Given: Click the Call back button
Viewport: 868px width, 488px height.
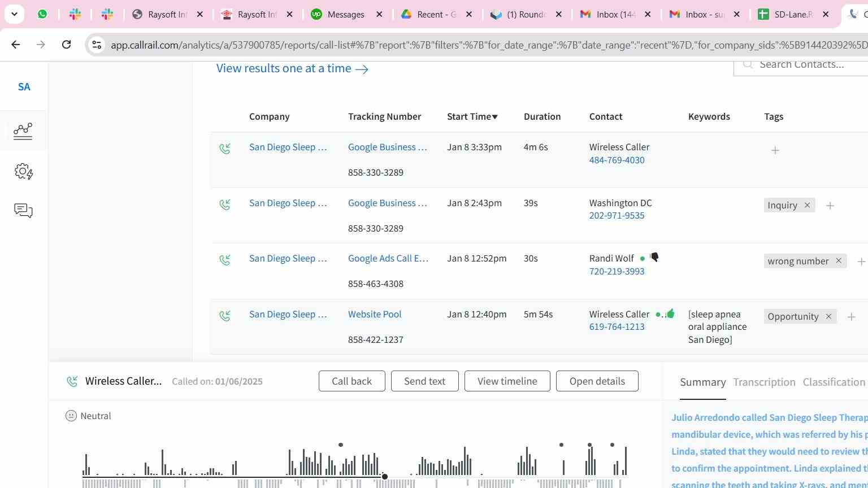Looking at the screenshot, I should [351, 381].
